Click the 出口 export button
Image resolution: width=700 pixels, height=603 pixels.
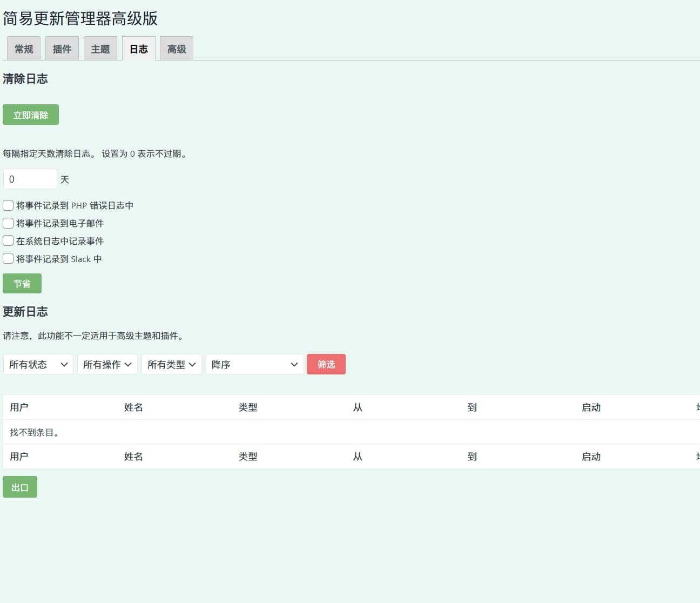pos(20,487)
